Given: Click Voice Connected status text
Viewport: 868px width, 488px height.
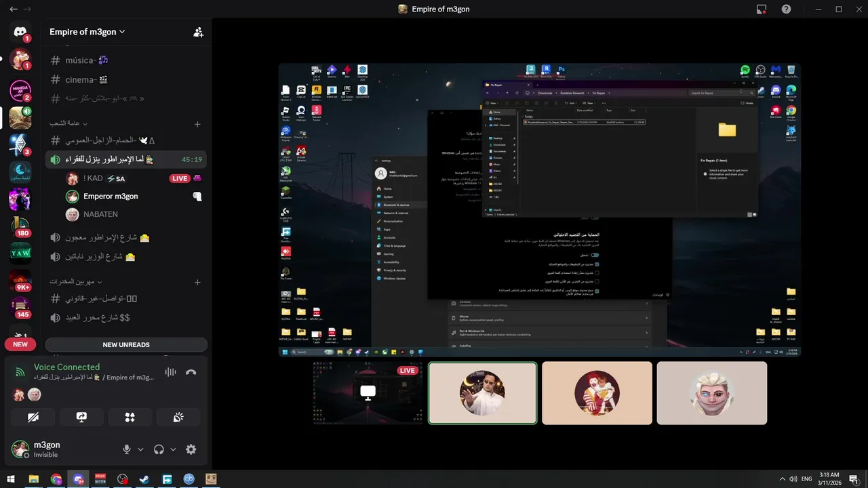Looking at the screenshot, I should [x=66, y=367].
